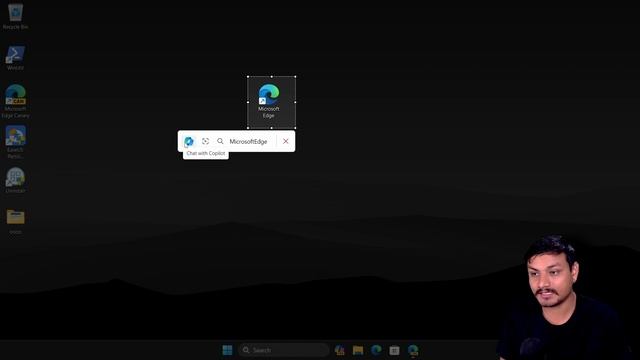Click the MicrosoftEdge text in popup

248,142
